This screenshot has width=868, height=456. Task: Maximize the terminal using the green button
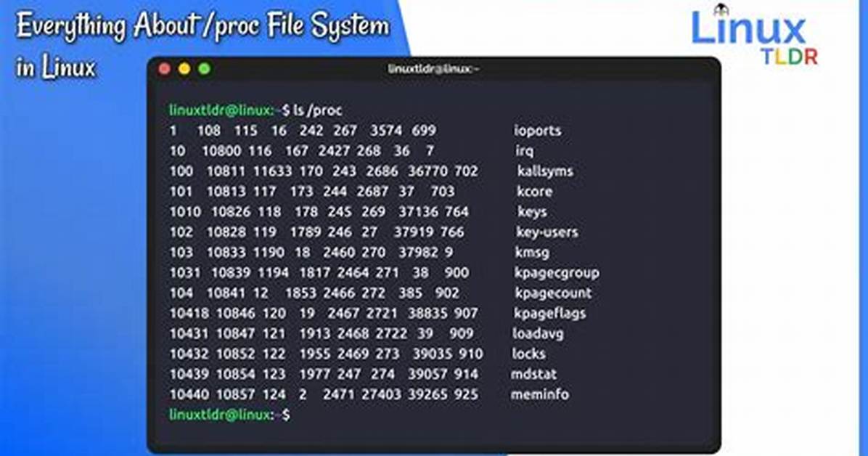204,69
